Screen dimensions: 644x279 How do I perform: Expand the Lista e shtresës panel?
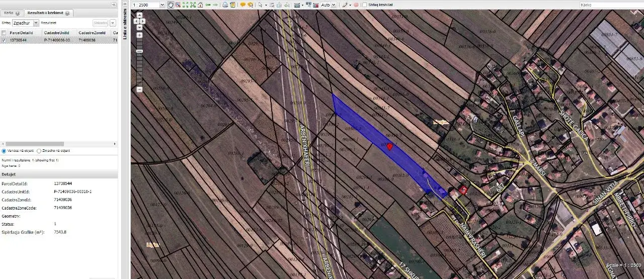pyautogui.click(x=124, y=5)
